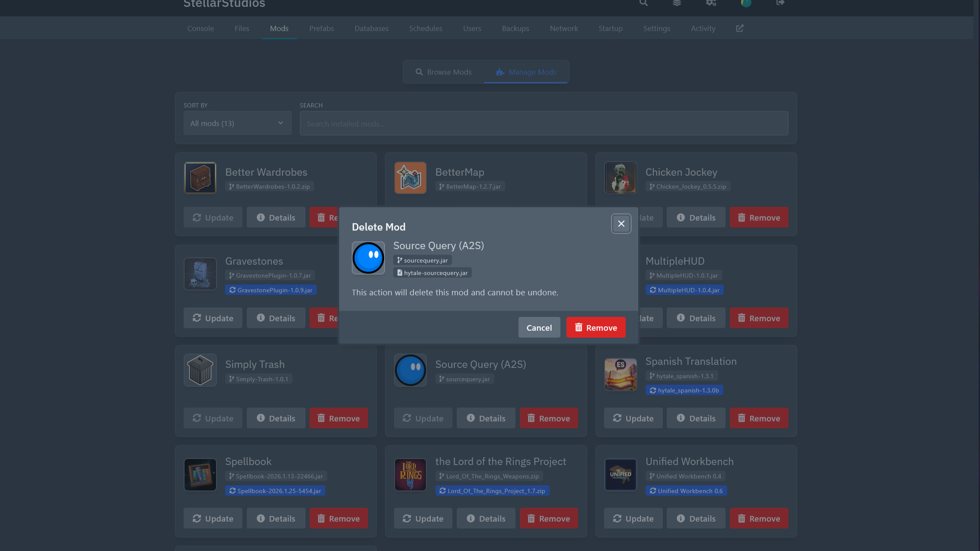Update the Lord of the Rings Project mod
The height and width of the screenshot is (551, 980).
pos(423,519)
